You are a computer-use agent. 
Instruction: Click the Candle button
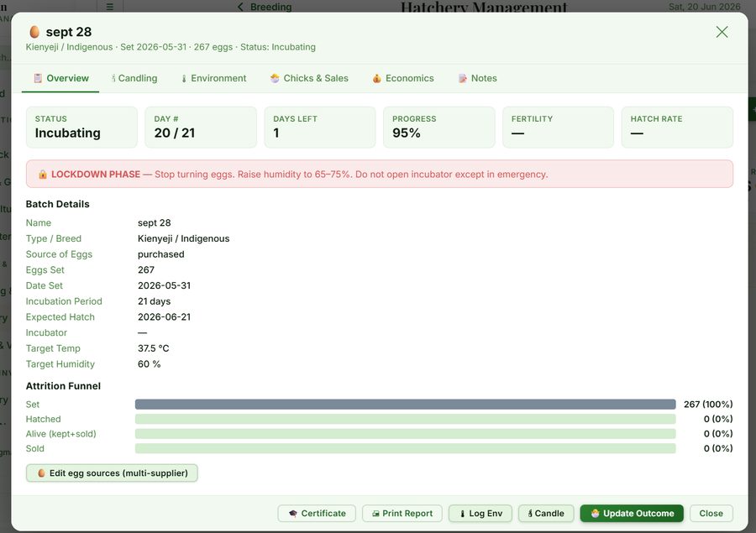[x=546, y=513]
